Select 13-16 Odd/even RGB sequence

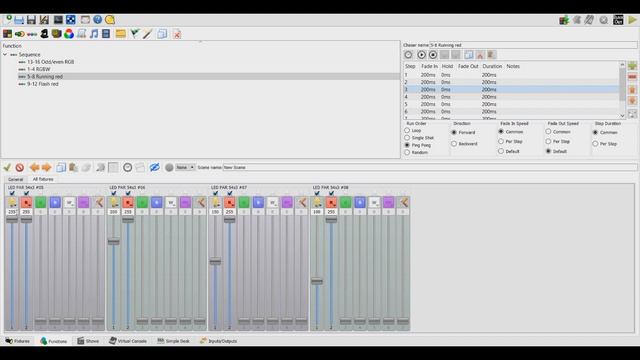[51, 62]
